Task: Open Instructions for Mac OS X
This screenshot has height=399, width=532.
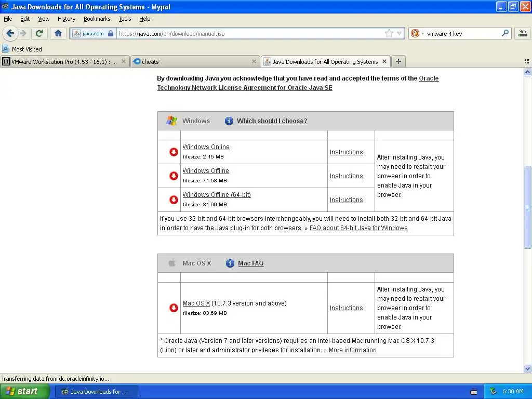Action: pyautogui.click(x=346, y=308)
